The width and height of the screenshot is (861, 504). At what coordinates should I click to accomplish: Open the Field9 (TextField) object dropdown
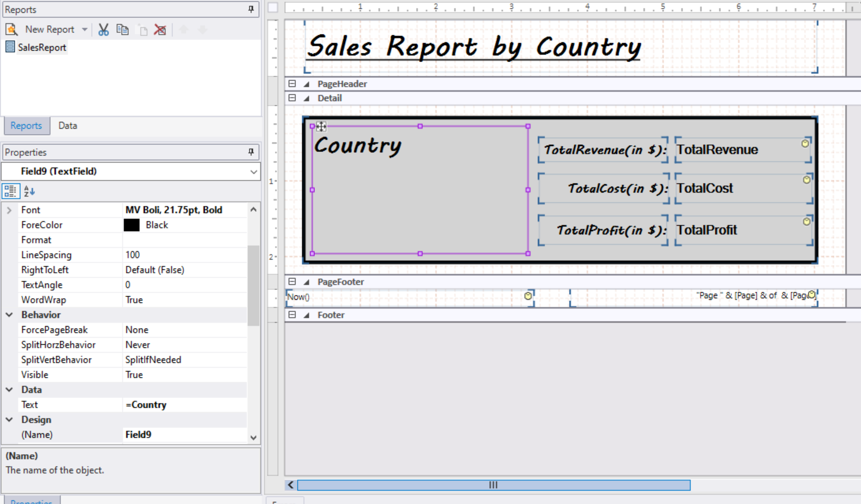[254, 172]
